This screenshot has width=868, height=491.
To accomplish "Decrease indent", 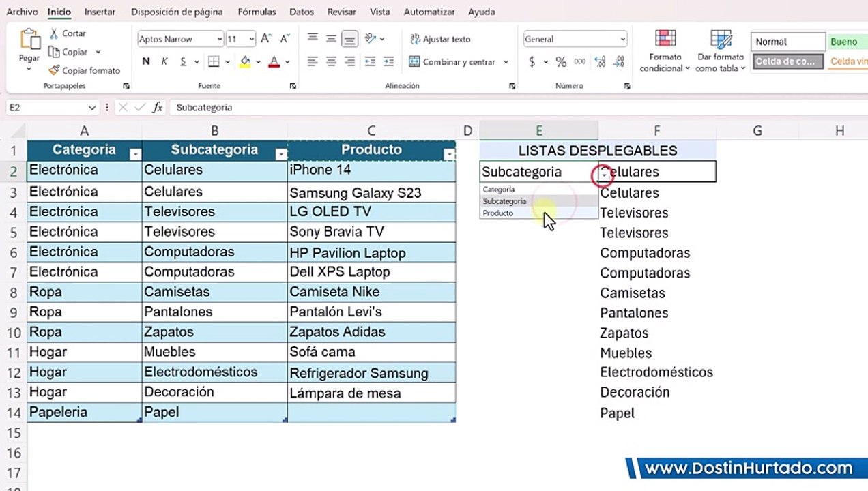I will [x=370, y=61].
